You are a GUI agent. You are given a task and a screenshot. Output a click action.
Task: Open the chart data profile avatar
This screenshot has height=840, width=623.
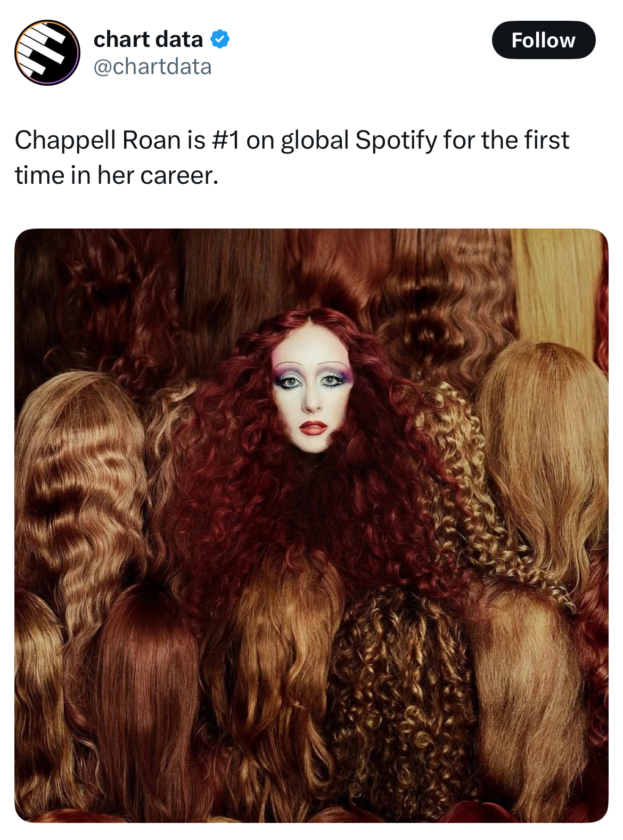[47, 52]
